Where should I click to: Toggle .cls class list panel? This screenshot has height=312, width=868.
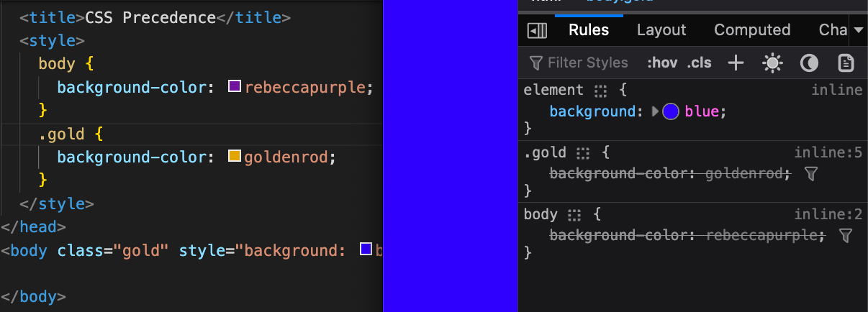point(699,63)
